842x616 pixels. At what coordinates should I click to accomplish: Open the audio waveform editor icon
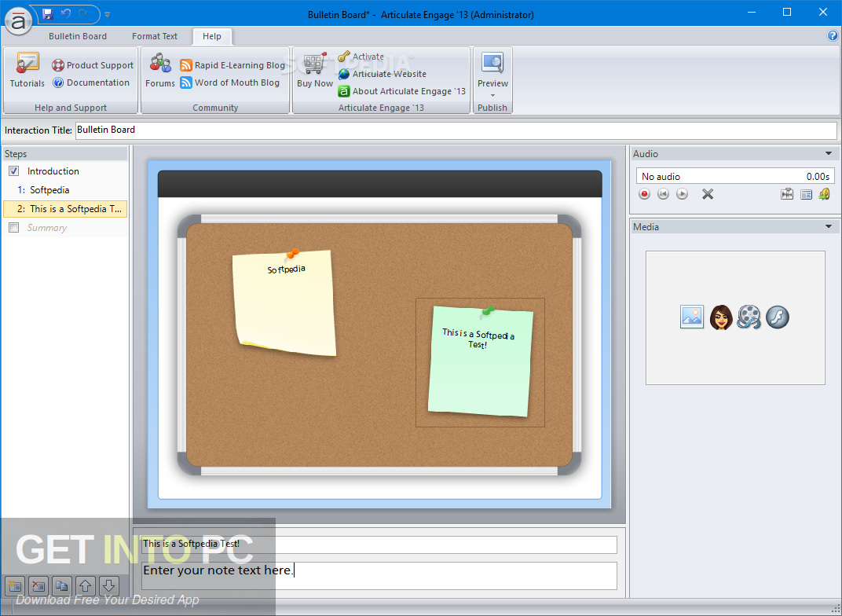(787, 194)
